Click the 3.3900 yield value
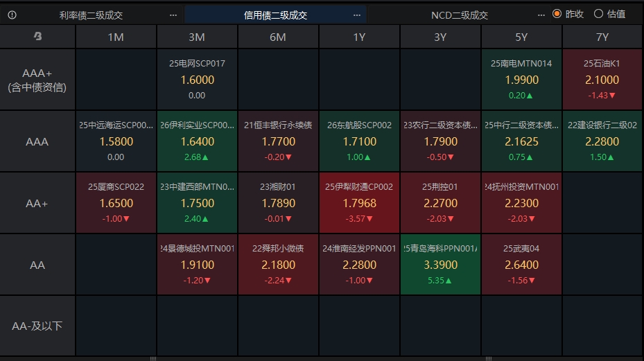 [x=441, y=265]
